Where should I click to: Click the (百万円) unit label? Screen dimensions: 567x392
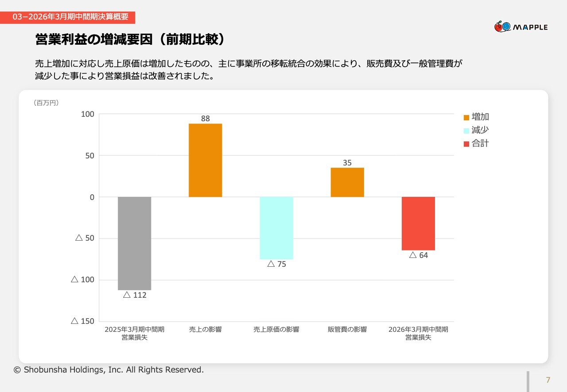pyautogui.click(x=46, y=103)
